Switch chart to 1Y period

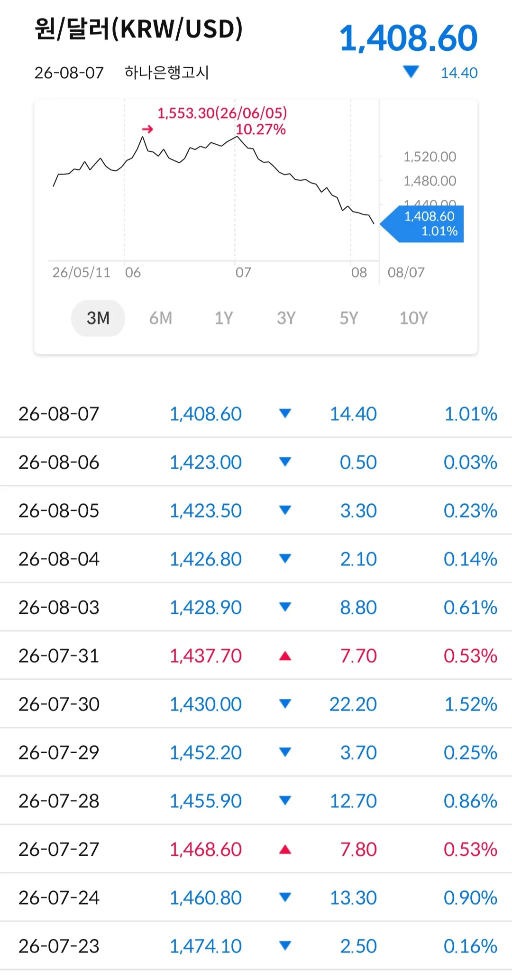tap(224, 318)
